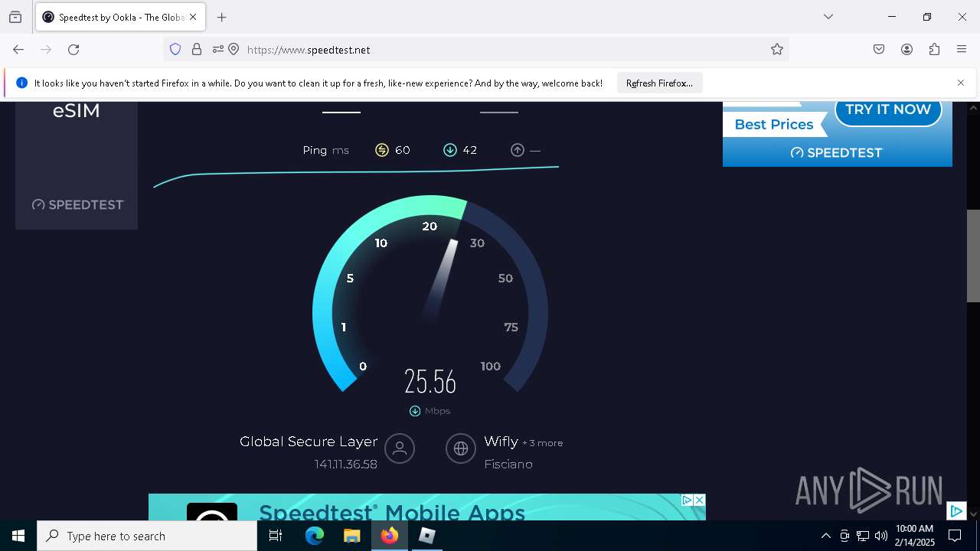Viewport: 980px width, 551px height.
Task: Open network status tray icon
Action: (x=863, y=536)
